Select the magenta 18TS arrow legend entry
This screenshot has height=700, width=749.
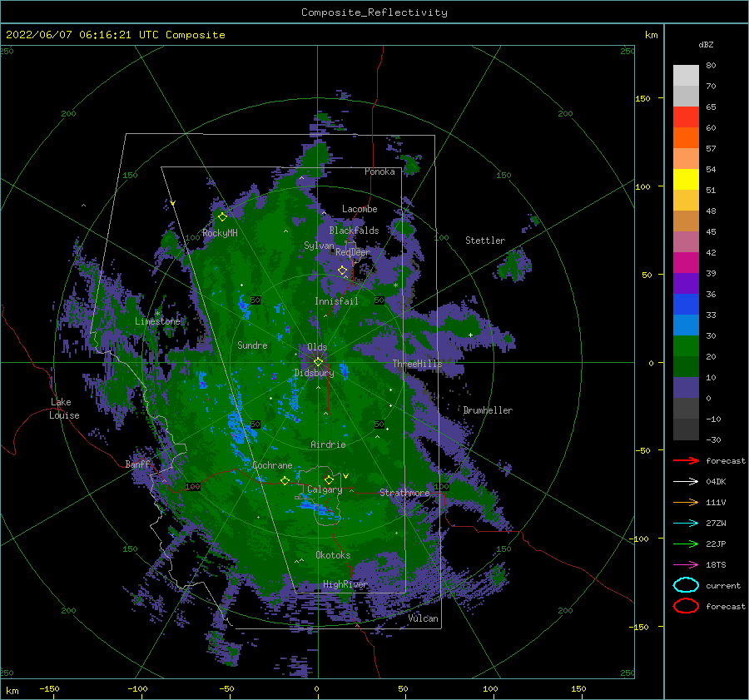686,565
